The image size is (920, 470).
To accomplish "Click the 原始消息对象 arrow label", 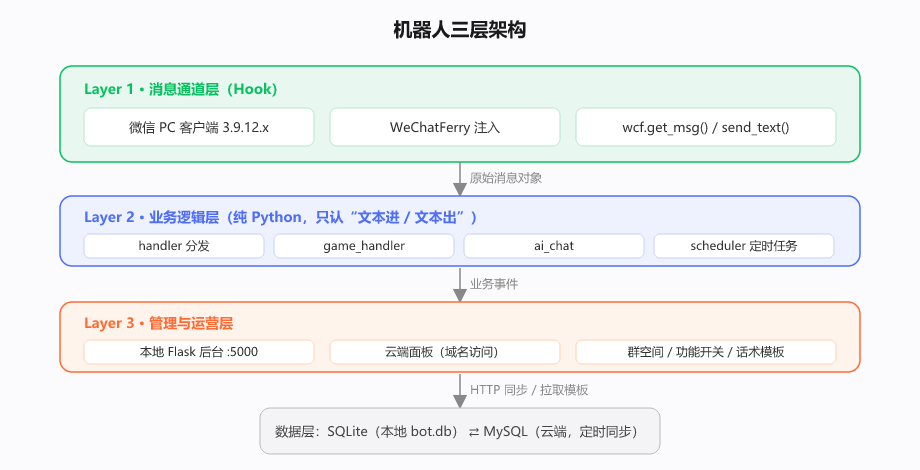I will coord(506,178).
